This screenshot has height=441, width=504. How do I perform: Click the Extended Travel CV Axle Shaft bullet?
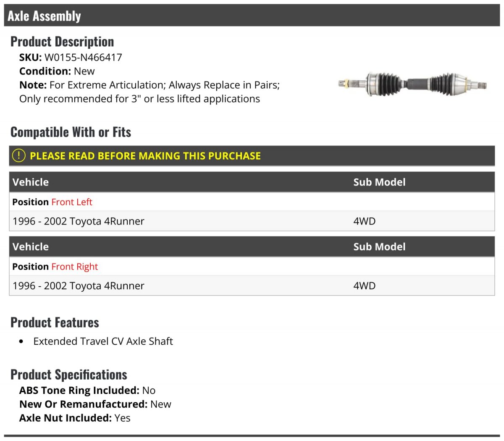(103, 341)
